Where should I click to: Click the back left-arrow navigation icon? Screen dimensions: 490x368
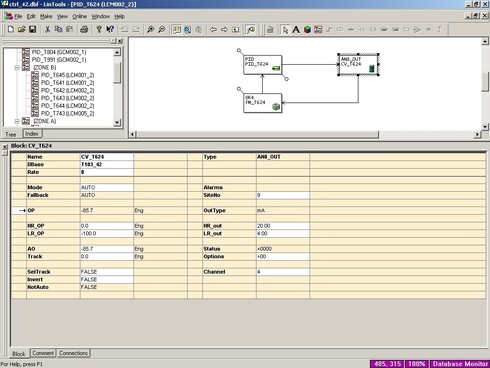click(x=213, y=30)
